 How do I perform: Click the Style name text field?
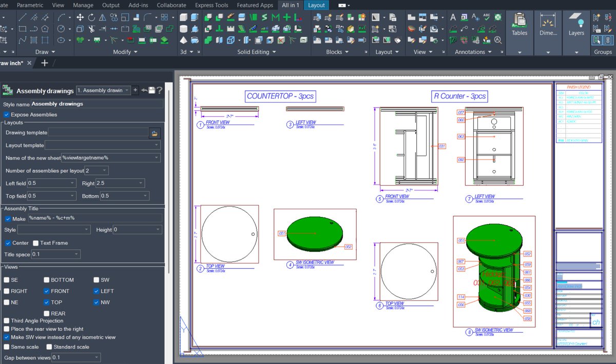(x=97, y=104)
